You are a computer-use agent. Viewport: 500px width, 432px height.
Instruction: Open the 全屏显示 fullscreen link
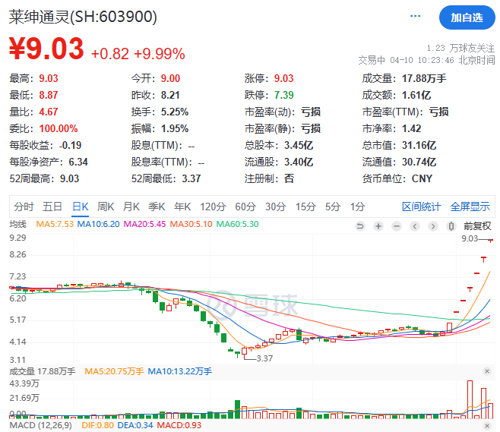470,207
